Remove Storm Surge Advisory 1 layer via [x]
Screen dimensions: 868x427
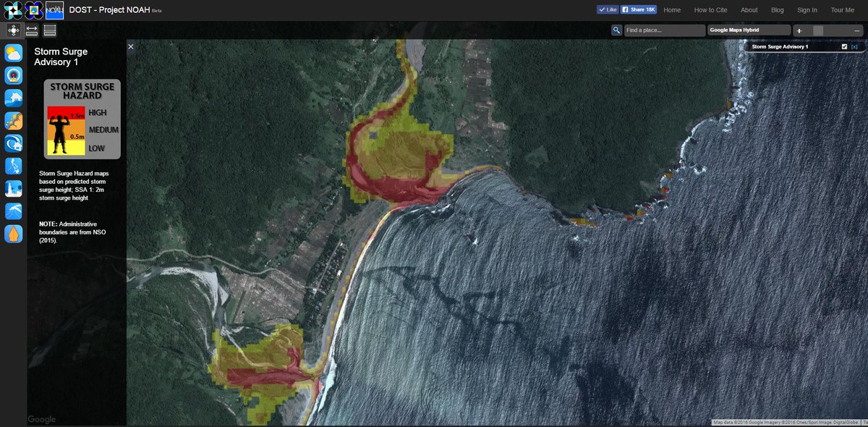click(854, 46)
